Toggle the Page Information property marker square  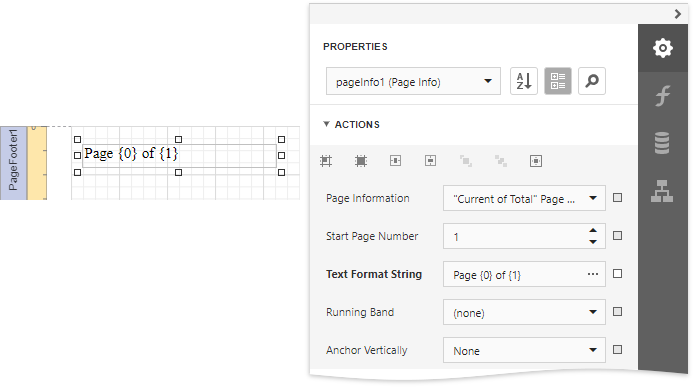click(x=617, y=198)
